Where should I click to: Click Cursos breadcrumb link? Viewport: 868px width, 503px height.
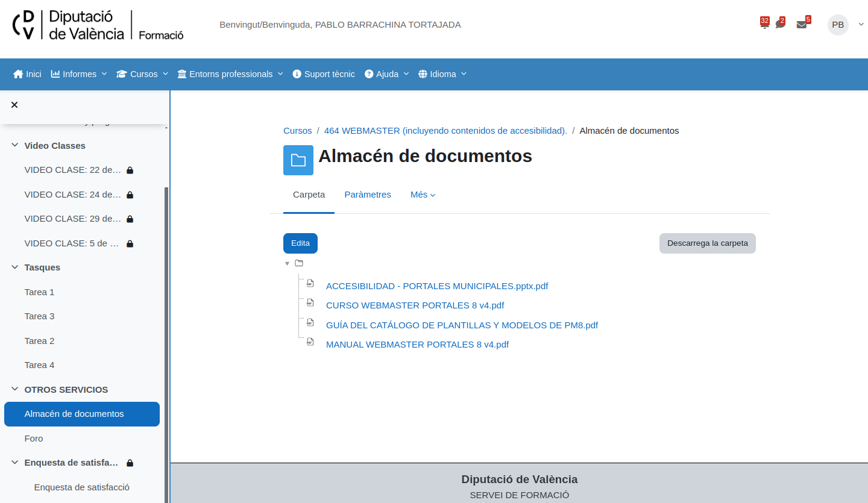tap(298, 131)
